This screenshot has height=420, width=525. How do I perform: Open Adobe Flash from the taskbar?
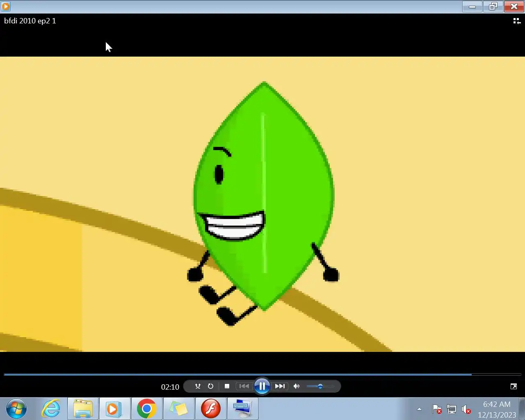coord(211,409)
